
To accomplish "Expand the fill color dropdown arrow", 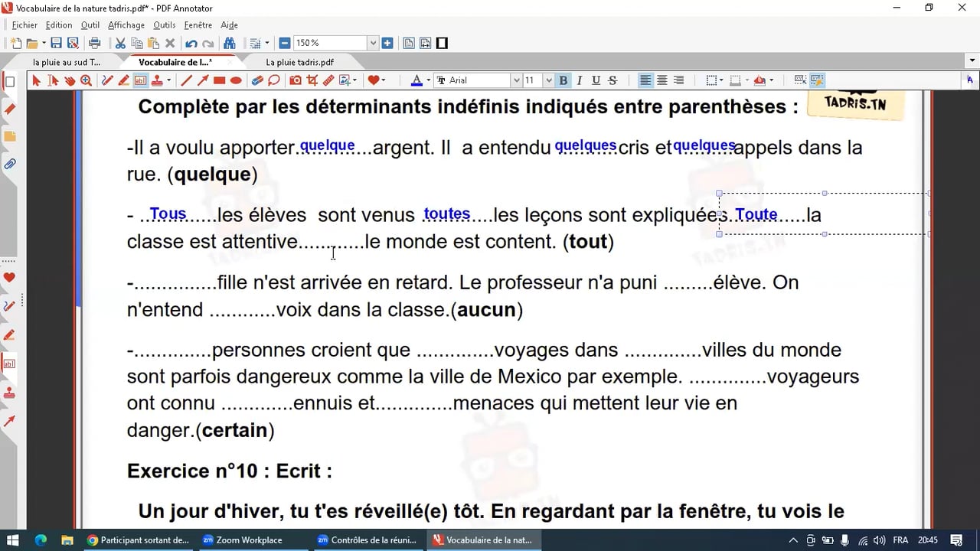I will click(x=771, y=80).
